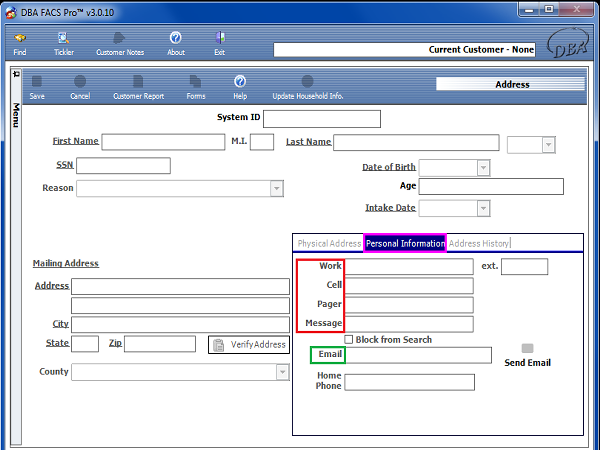
Task: Expand the name suffix dropdown
Action: point(548,145)
